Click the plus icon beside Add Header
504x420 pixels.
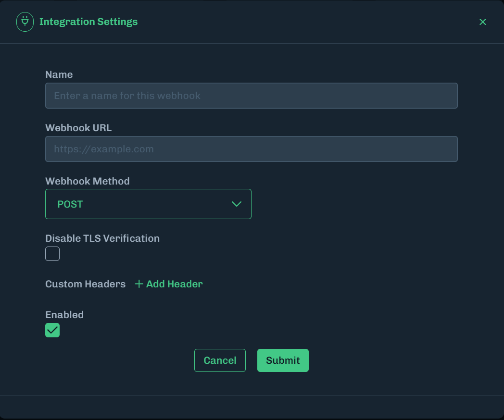[x=139, y=284]
